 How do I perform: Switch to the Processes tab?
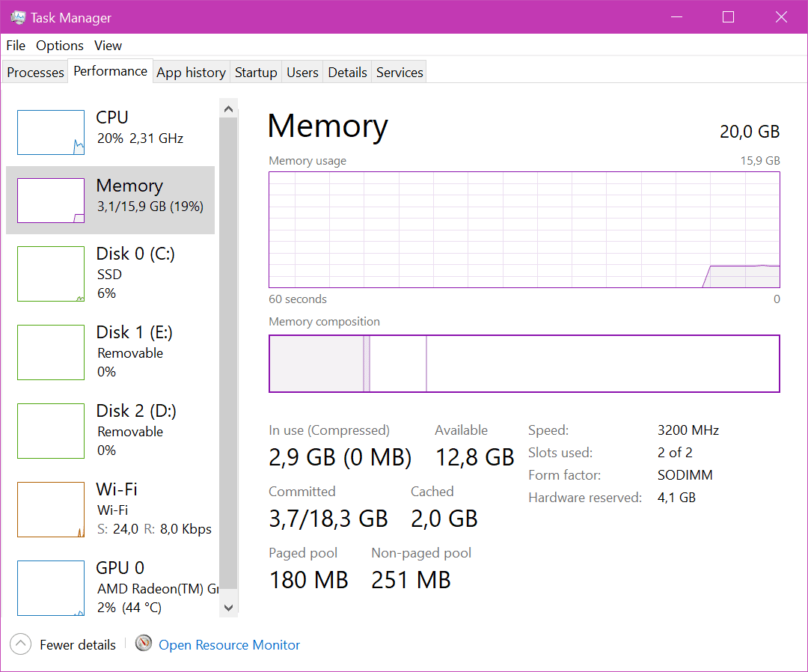(35, 73)
